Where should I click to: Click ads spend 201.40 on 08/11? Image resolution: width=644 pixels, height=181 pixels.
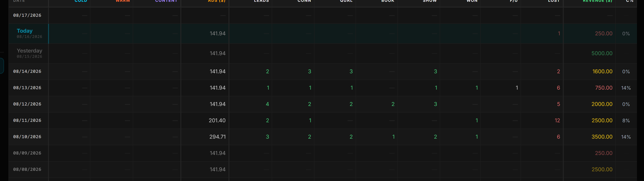click(x=217, y=121)
